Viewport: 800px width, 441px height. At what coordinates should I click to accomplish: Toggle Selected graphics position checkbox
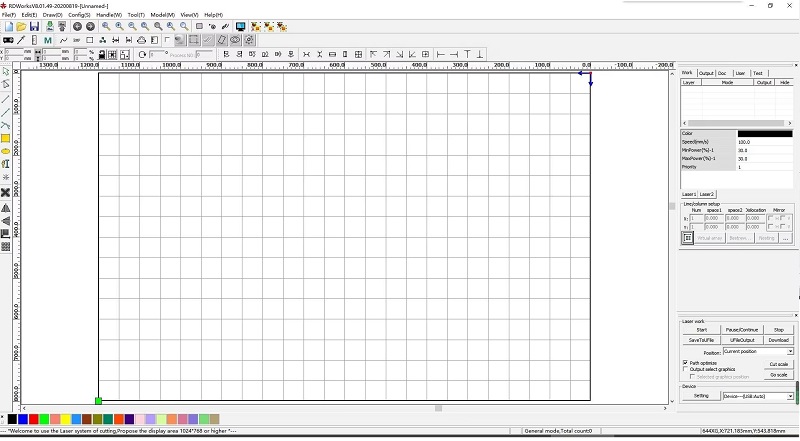pos(692,377)
